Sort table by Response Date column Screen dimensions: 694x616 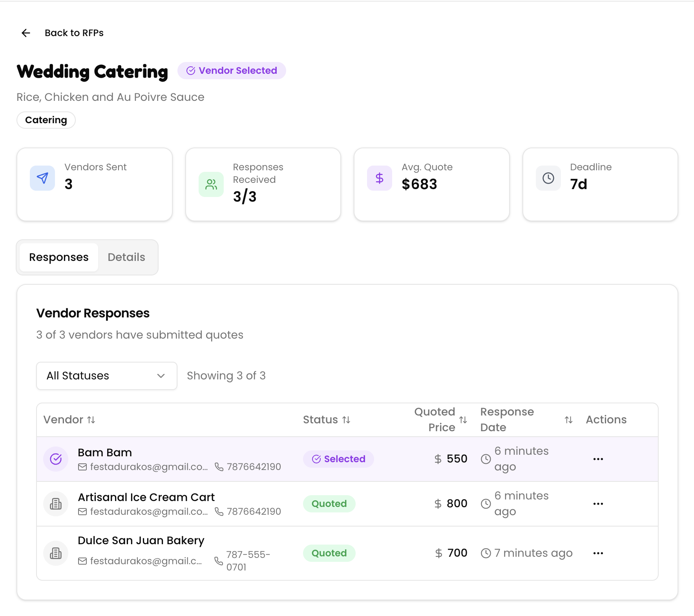tap(568, 420)
